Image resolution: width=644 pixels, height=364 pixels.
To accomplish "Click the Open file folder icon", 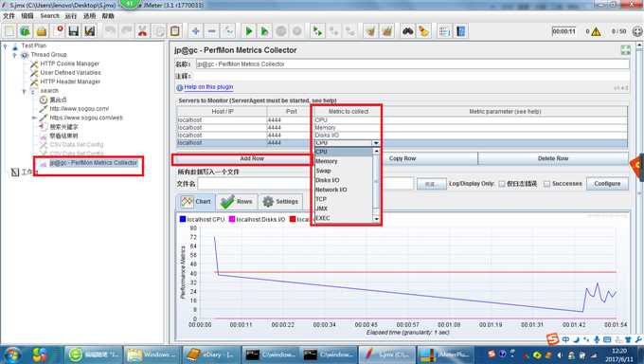I will point(41,31).
